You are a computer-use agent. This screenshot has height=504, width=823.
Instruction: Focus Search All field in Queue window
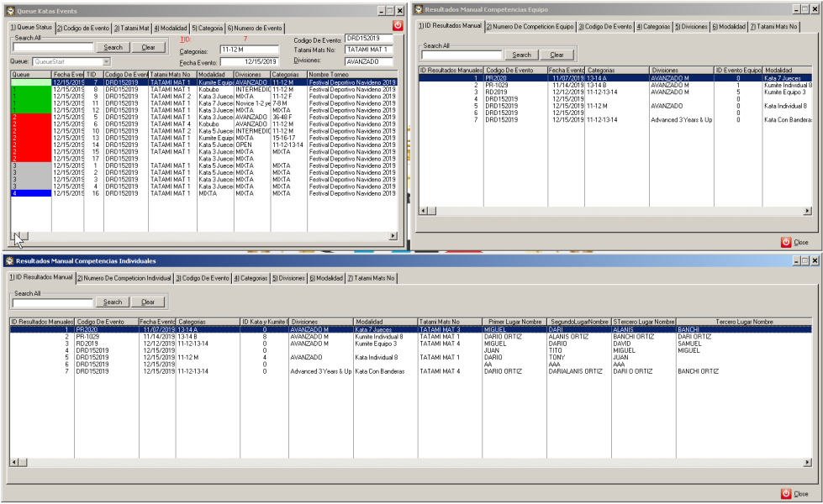[52, 47]
